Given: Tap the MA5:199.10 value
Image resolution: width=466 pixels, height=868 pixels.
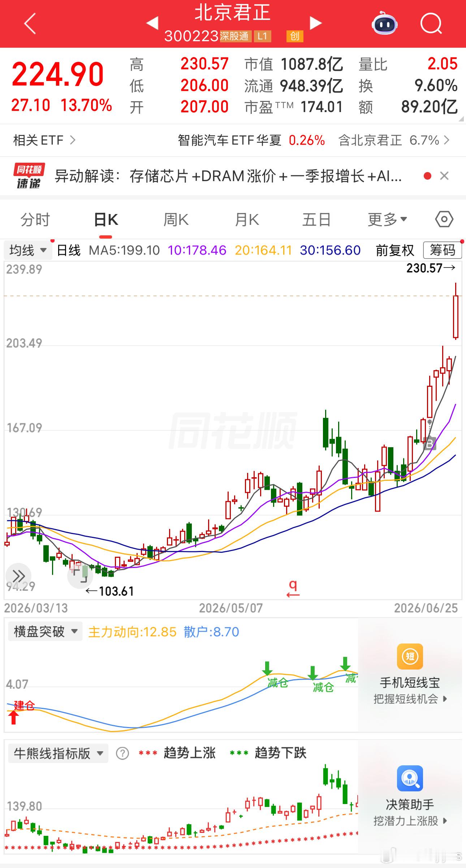Looking at the screenshot, I should tap(124, 250).
